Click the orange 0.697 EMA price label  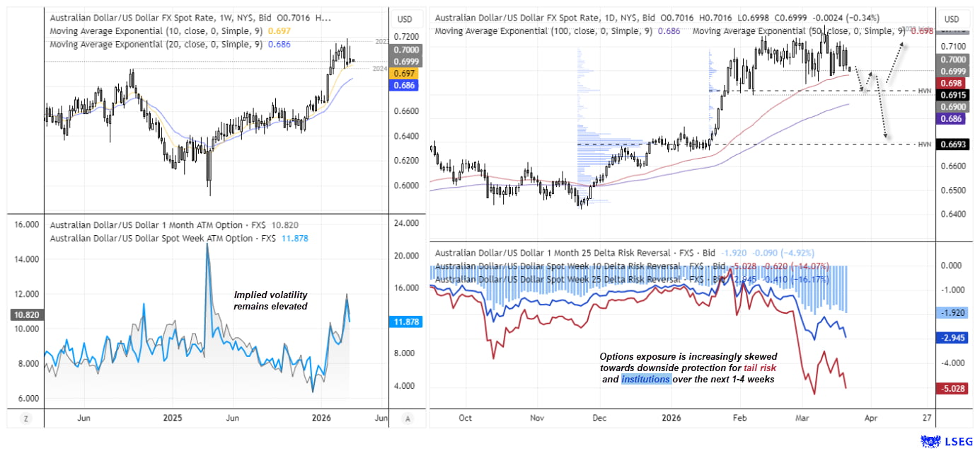[405, 74]
